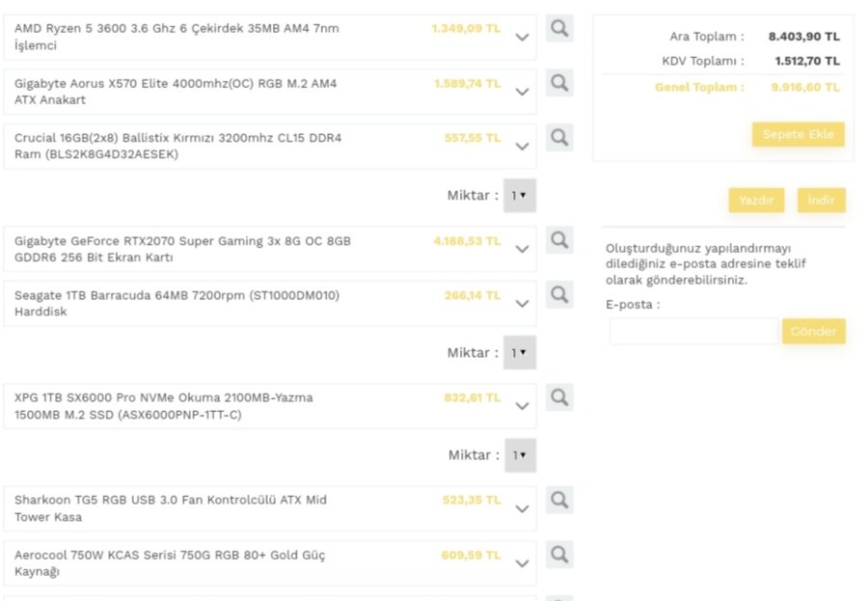Change the Miktar quantity below Seagate Barracuda
The height and width of the screenshot is (601, 868).
point(520,352)
